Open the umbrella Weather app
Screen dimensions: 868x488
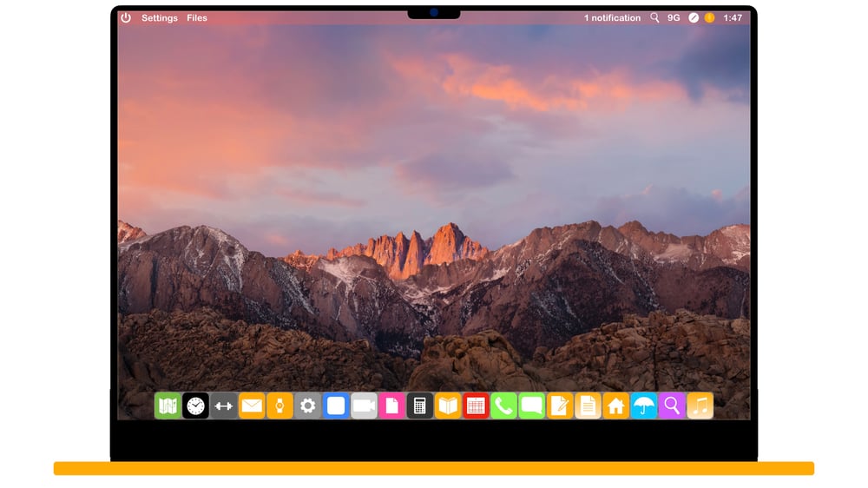[644, 406]
